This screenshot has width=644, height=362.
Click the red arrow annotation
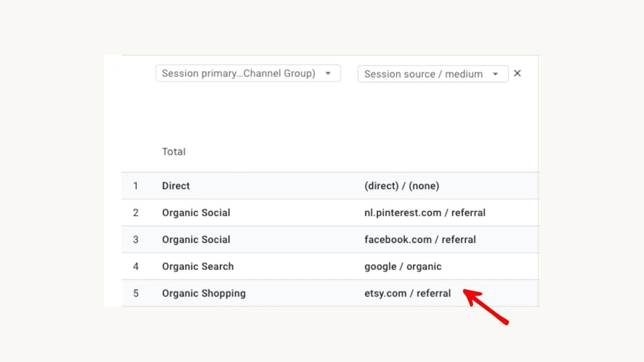point(486,307)
